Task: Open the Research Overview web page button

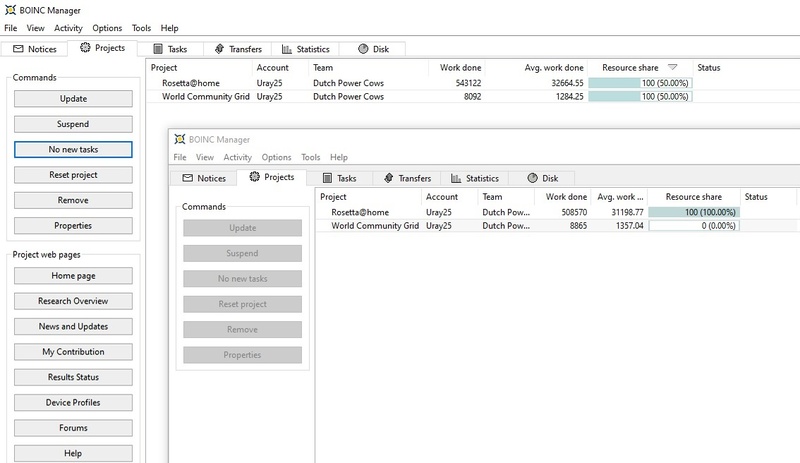Action: tap(73, 301)
